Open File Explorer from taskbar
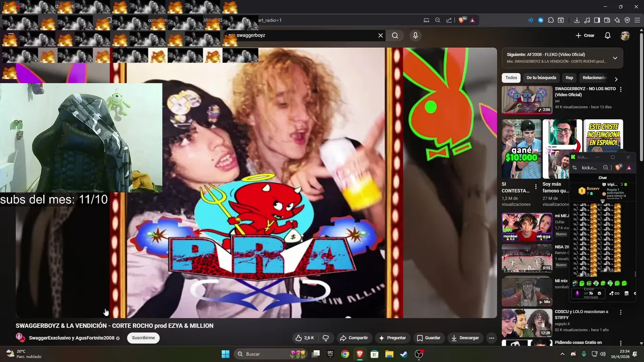This screenshot has width=644, height=362. pos(389,354)
